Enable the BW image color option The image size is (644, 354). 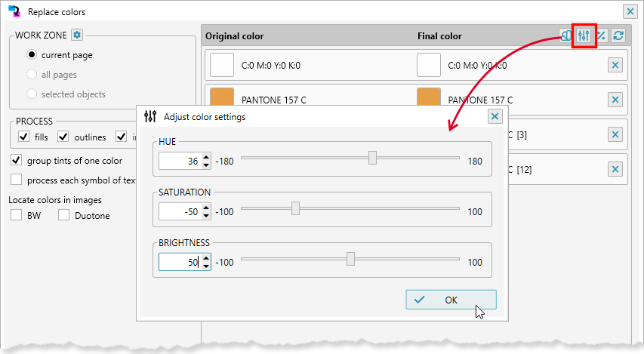tap(16, 215)
